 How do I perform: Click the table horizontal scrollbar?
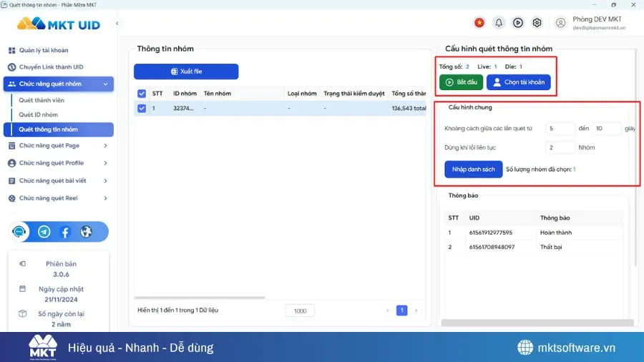coord(200,298)
